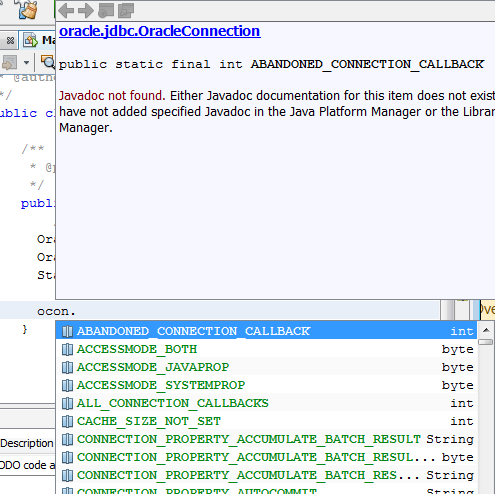Click the 'int' type of ALL_CONNECTION_CALLBACKS row
This screenshot has width=495, height=494.
tap(462, 403)
